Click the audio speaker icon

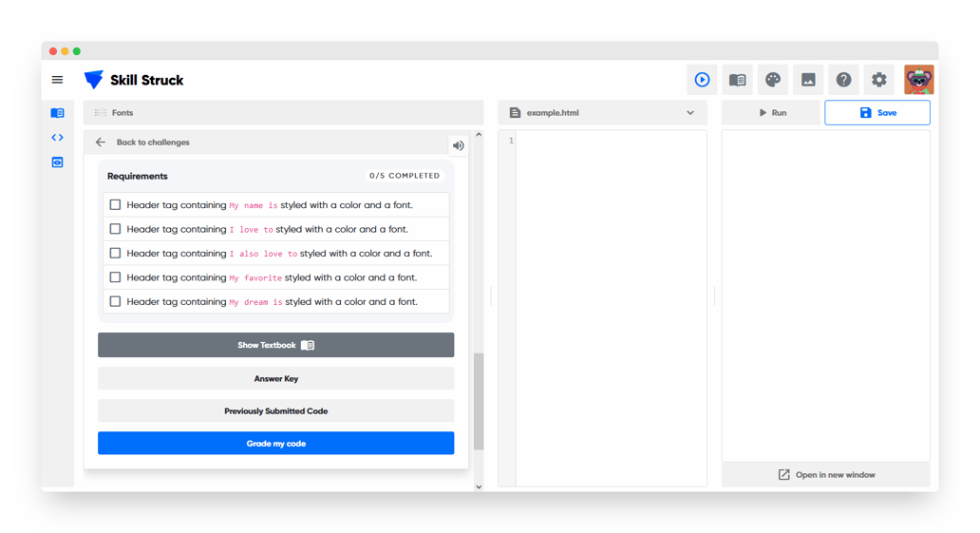tap(458, 146)
